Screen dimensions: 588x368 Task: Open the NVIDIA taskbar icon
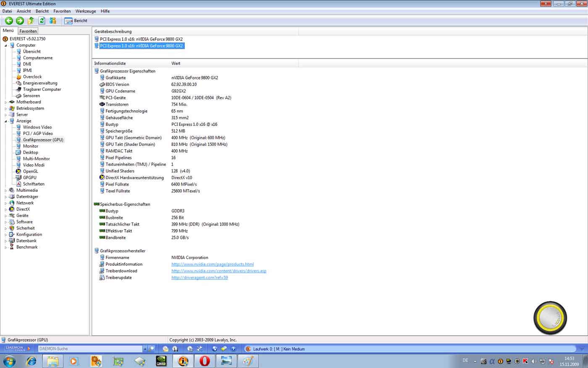coord(161,361)
